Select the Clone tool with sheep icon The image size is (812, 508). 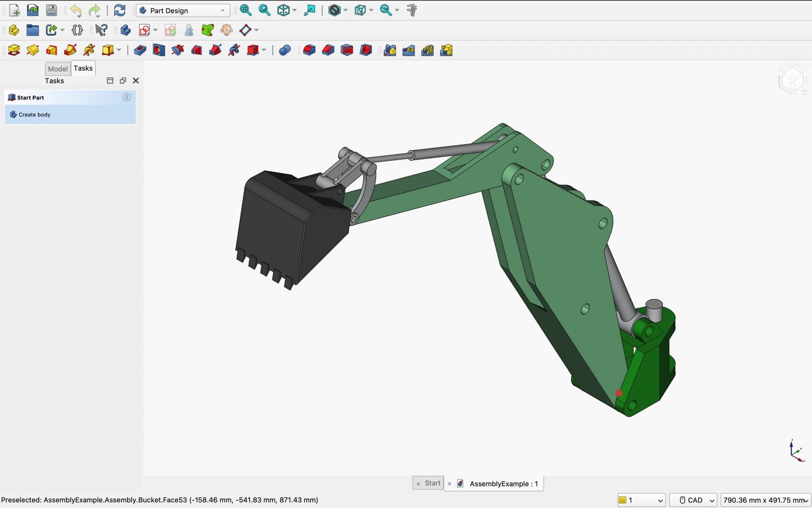[227, 30]
